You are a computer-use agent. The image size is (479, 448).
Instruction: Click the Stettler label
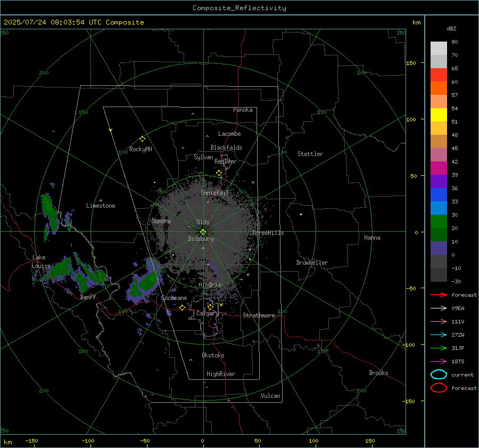(x=310, y=154)
